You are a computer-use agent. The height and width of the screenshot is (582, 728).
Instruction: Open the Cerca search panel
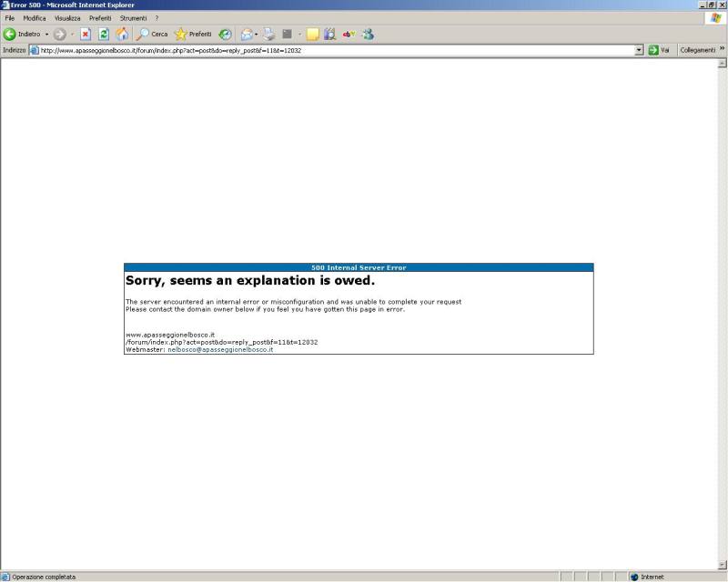click(152, 34)
